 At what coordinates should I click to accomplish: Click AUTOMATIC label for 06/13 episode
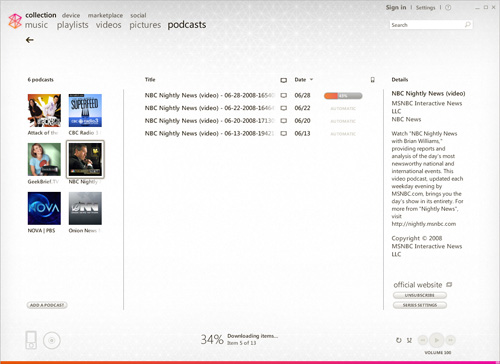click(x=343, y=134)
